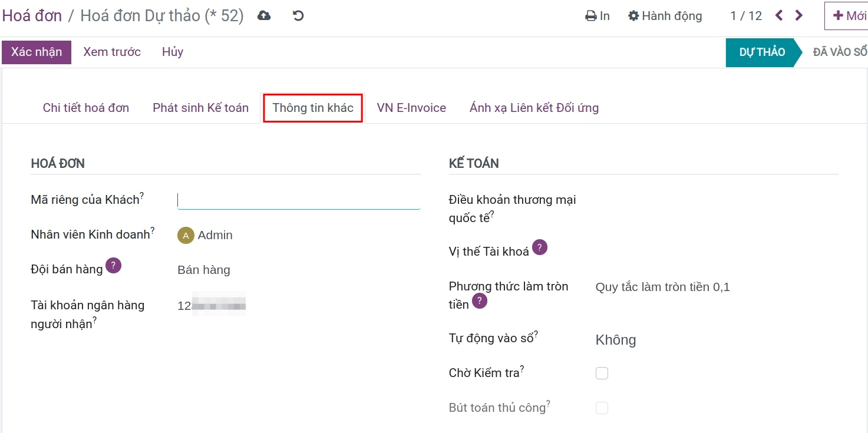Click the help icon for Phương thức làm tròn tiền
This screenshot has width=868, height=433.
point(478,301)
